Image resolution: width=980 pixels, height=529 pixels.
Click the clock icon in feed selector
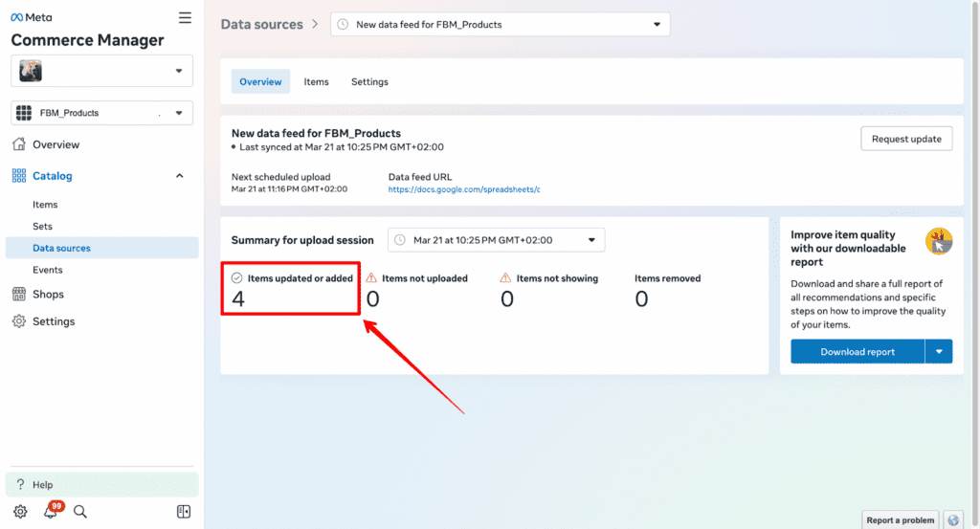pyautogui.click(x=343, y=24)
